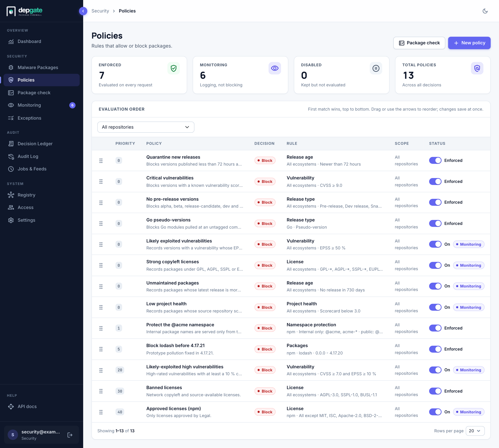Grab drag handle for Critical vulnerabilities row
This screenshot has width=499, height=448.
coord(101,182)
